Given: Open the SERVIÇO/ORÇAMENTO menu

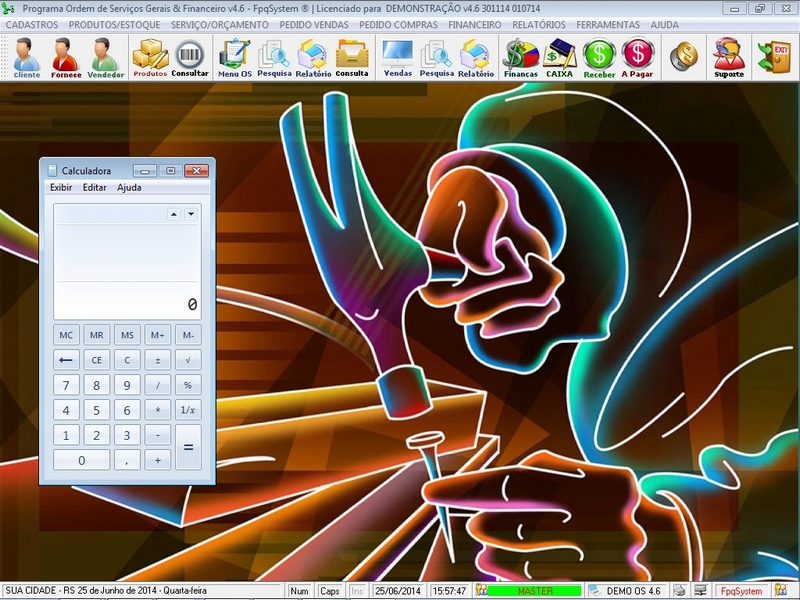Looking at the screenshot, I should click(x=219, y=24).
